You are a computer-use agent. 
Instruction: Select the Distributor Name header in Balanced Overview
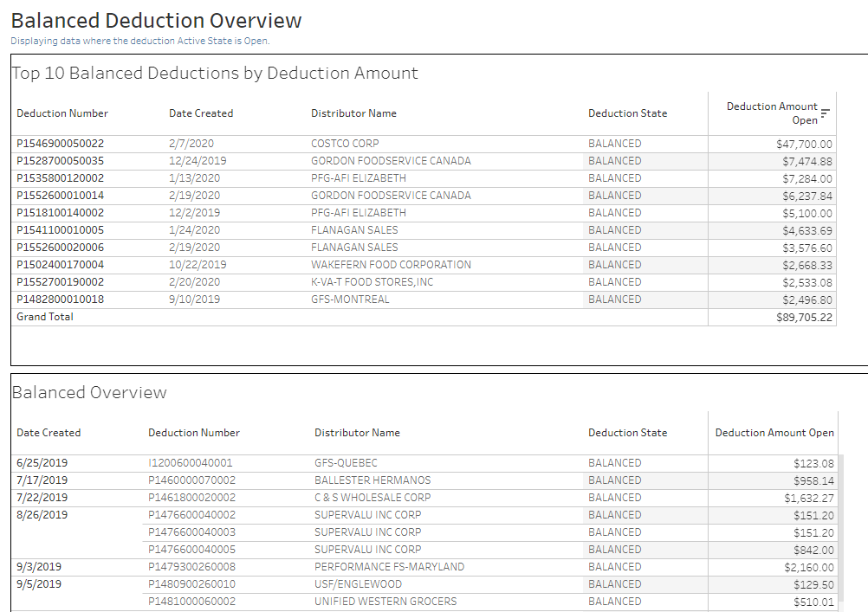357,433
